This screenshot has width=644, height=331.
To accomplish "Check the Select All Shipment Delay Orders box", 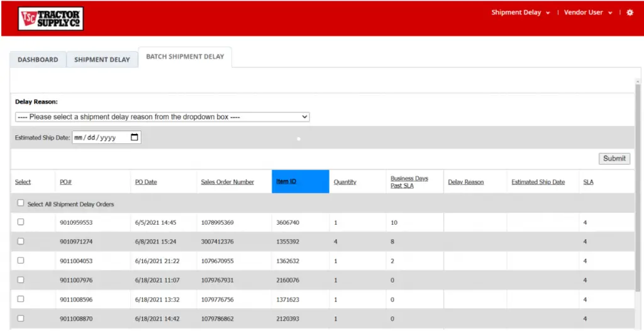I will point(21,203).
